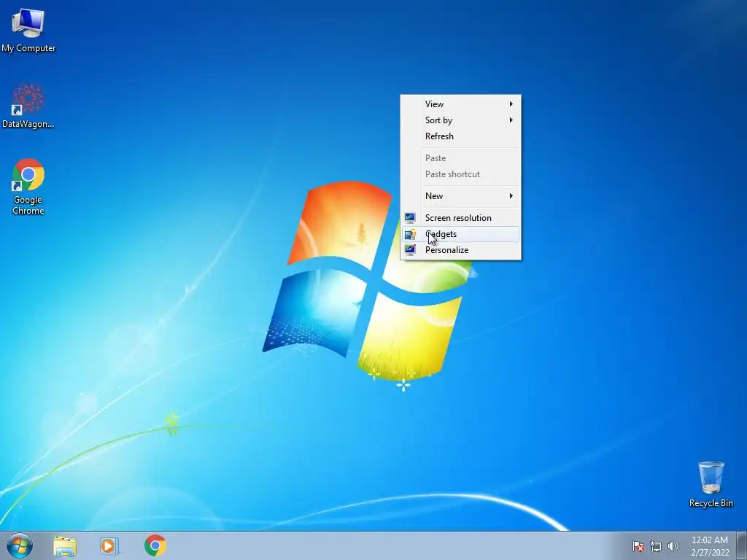Select the Recycle Bin icon
The height and width of the screenshot is (560, 747).
pyautogui.click(x=711, y=484)
